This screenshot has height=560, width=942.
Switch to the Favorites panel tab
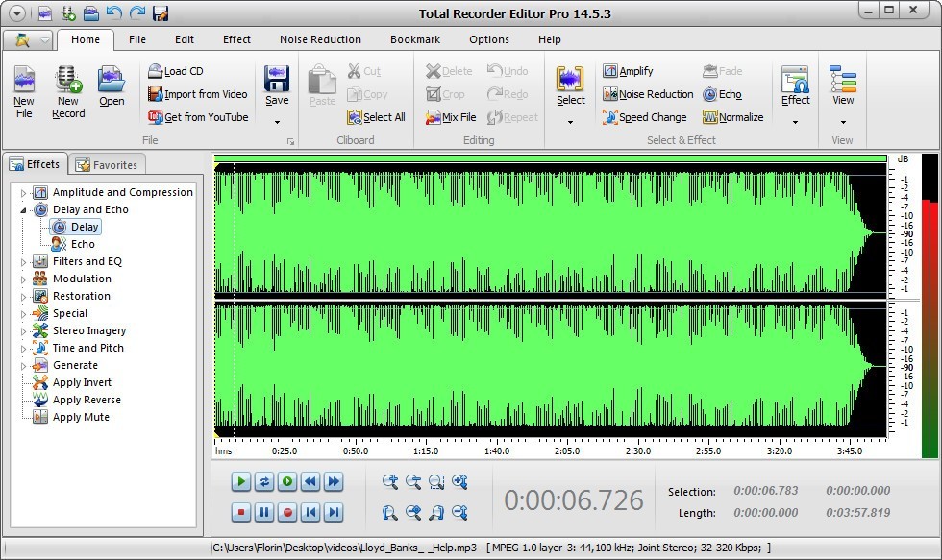click(108, 164)
